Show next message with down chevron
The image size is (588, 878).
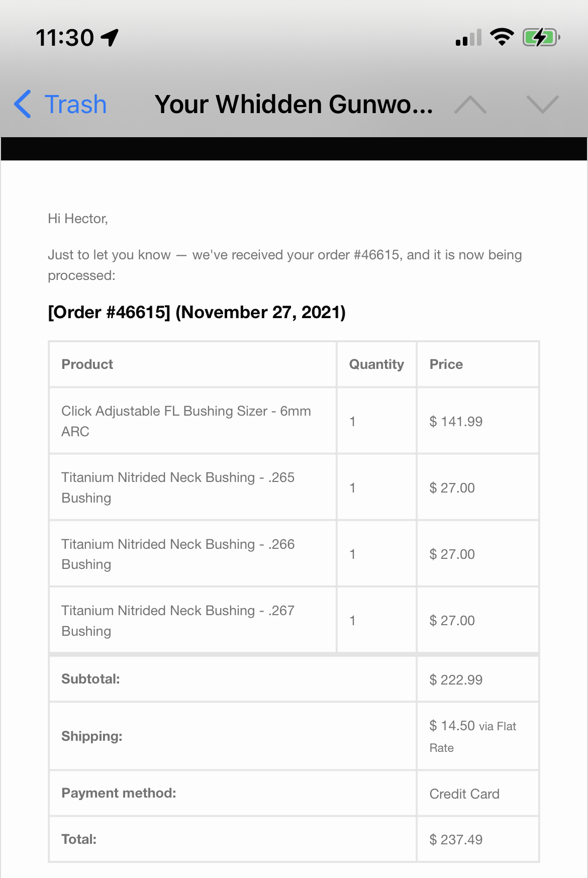(542, 105)
